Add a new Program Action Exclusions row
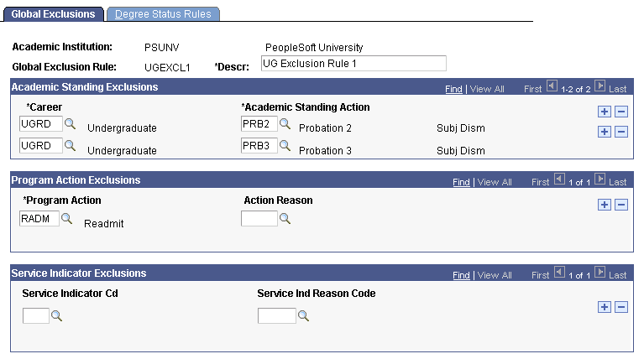This screenshot has height=359, width=644. tap(604, 205)
